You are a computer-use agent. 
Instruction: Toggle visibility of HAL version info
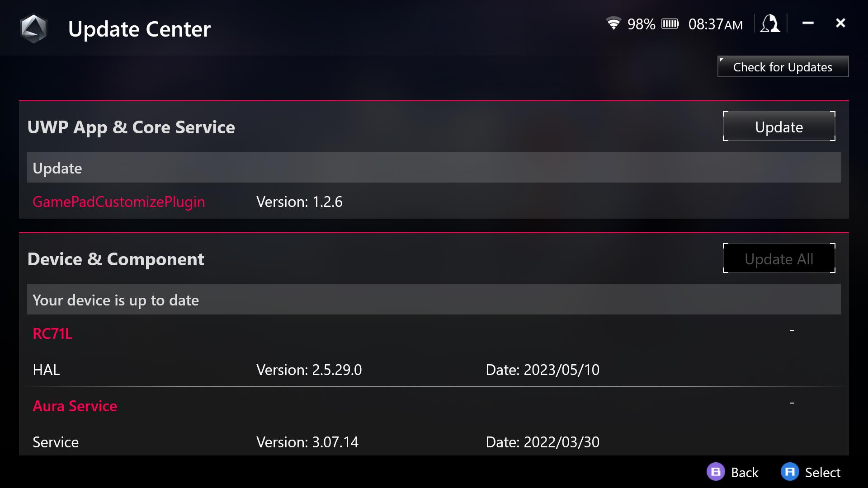[x=792, y=332]
